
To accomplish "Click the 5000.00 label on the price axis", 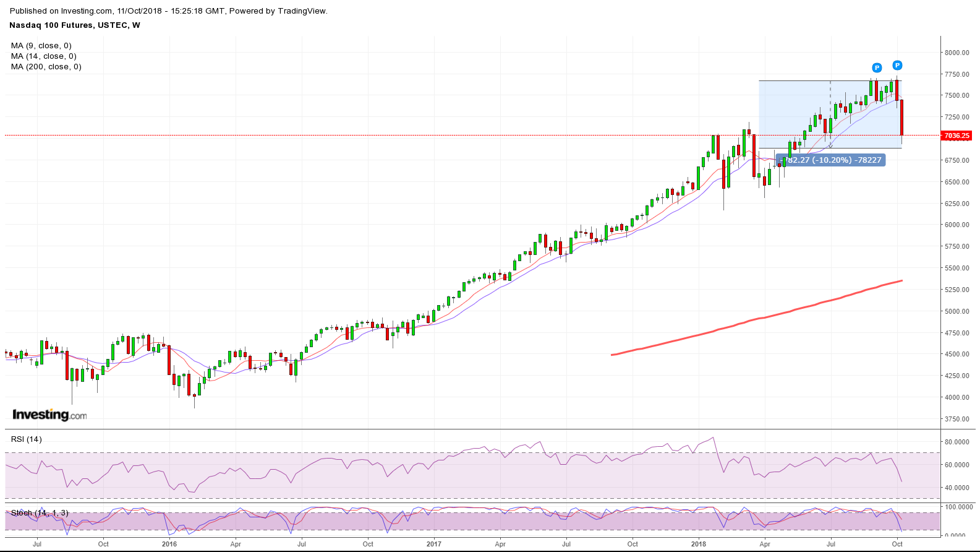I will click(957, 311).
